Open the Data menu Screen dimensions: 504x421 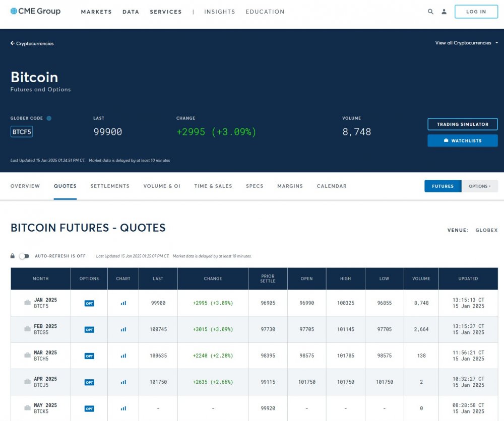pyautogui.click(x=131, y=12)
